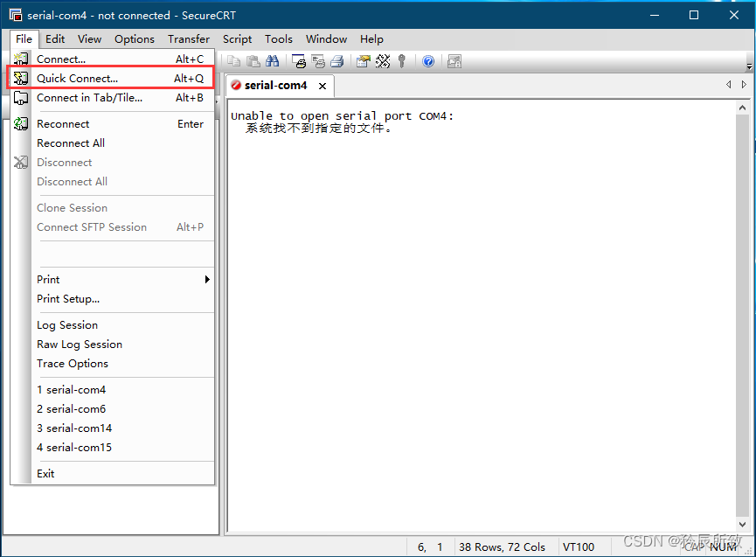Viewport: 756px width, 557px height.
Task: Select Disconnect All menu entry
Action: click(112, 182)
